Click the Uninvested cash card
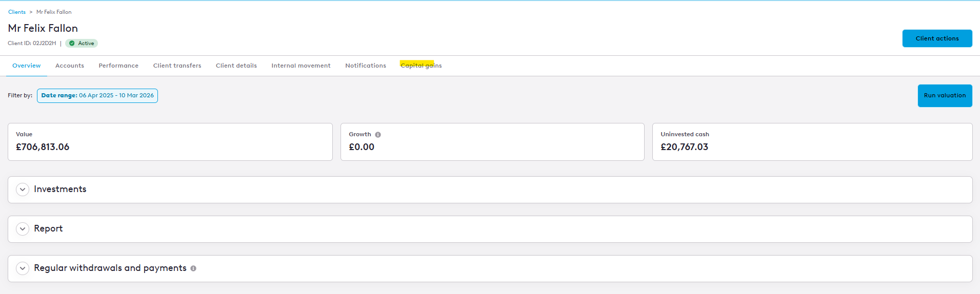The height and width of the screenshot is (294, 980). (812, 142)
